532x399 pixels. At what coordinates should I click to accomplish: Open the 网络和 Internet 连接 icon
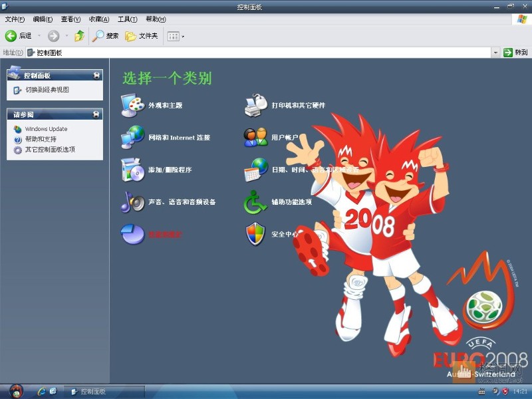tap(132, 137)
